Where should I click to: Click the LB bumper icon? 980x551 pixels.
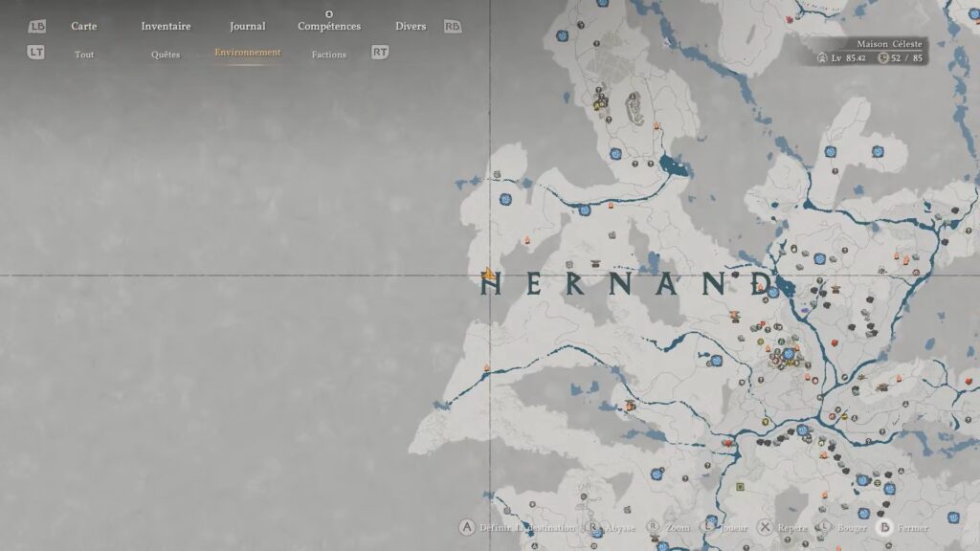point(37,26)
